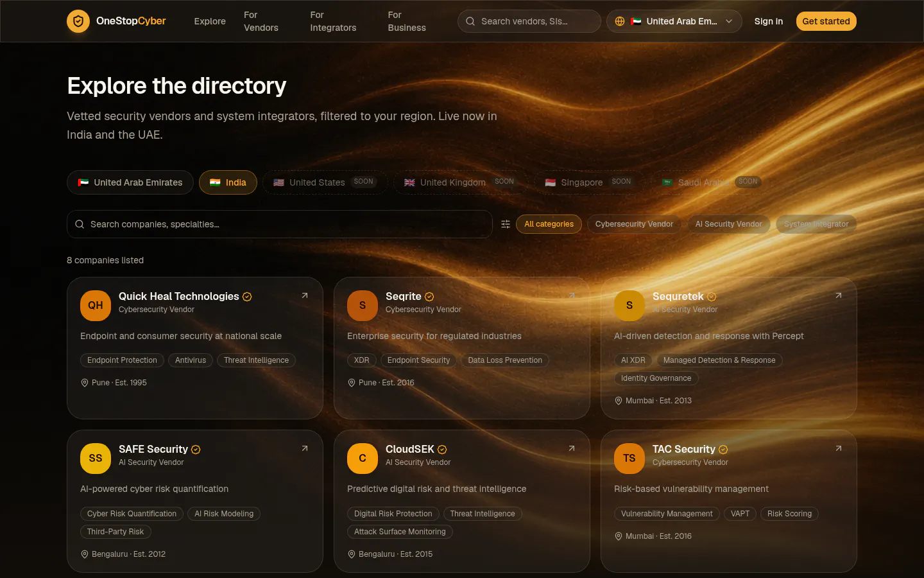Click the S avatar on the Seqrite card
The width and height of the screenshot is (924, 578).
click(363, 305)
